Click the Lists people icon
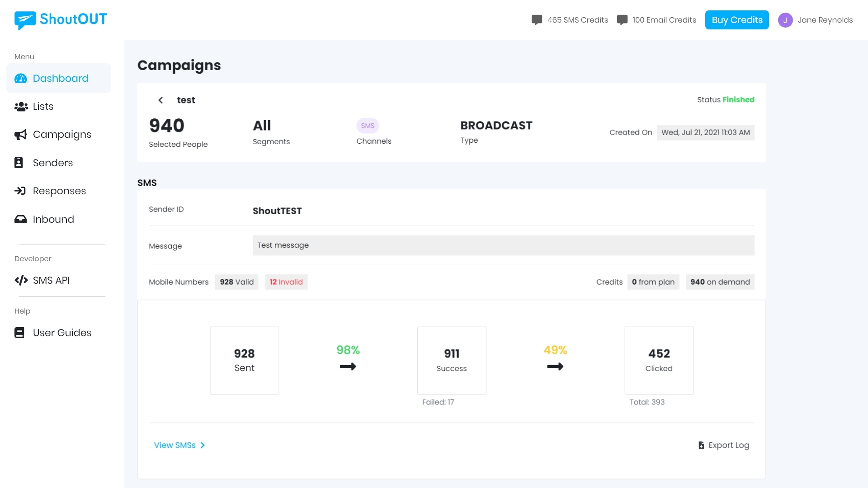This screenshot has height=488, width=868. click(21, 107)
